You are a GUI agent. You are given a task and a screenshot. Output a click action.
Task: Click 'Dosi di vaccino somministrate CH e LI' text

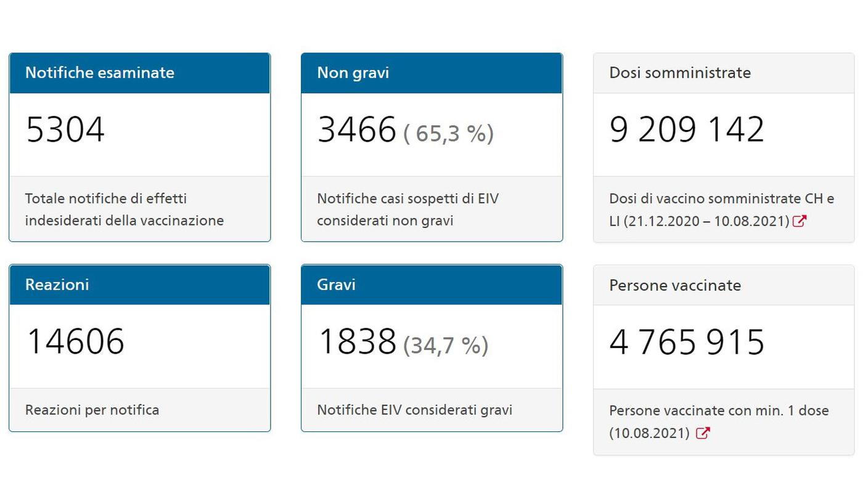(x=721, y=199)
